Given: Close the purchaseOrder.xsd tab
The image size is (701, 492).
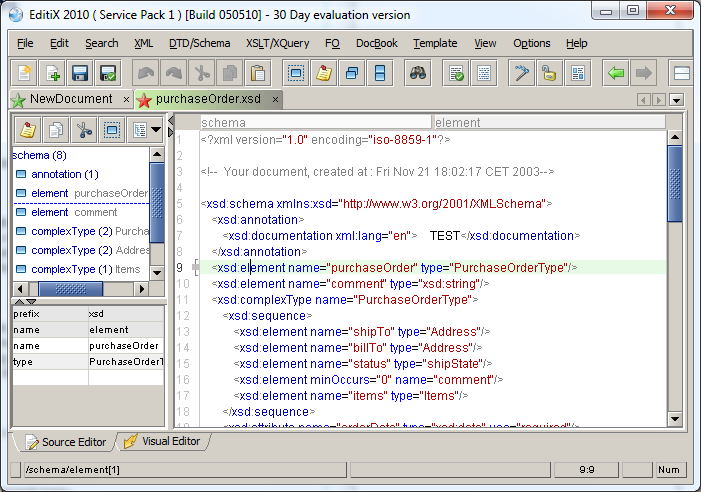Looking at the screenshot, I should coord(275,100).
